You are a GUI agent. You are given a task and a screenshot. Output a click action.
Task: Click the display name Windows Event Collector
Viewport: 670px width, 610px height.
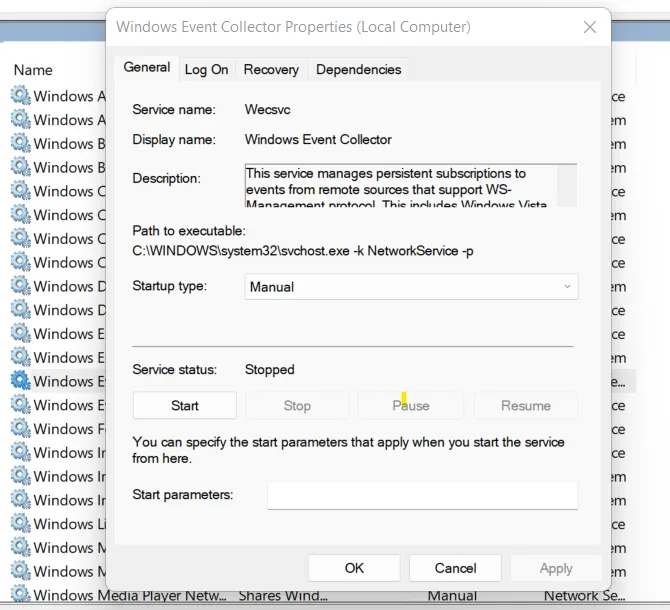318,139
